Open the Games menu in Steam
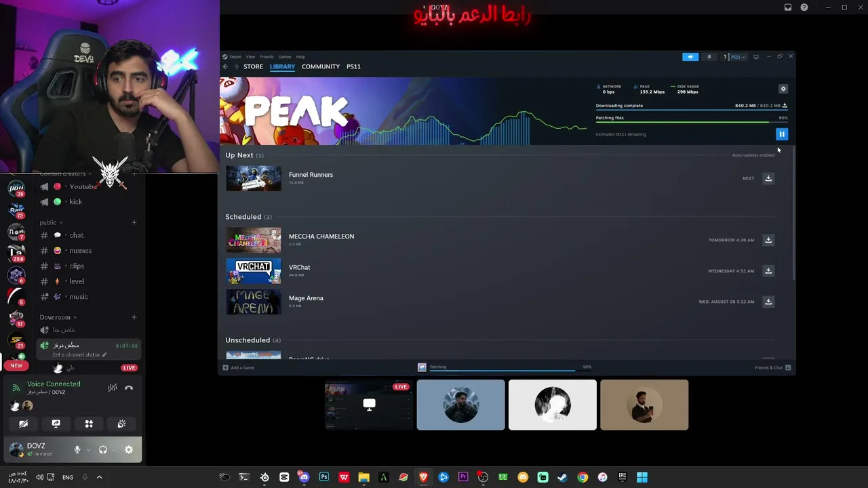 coord(285,57)
